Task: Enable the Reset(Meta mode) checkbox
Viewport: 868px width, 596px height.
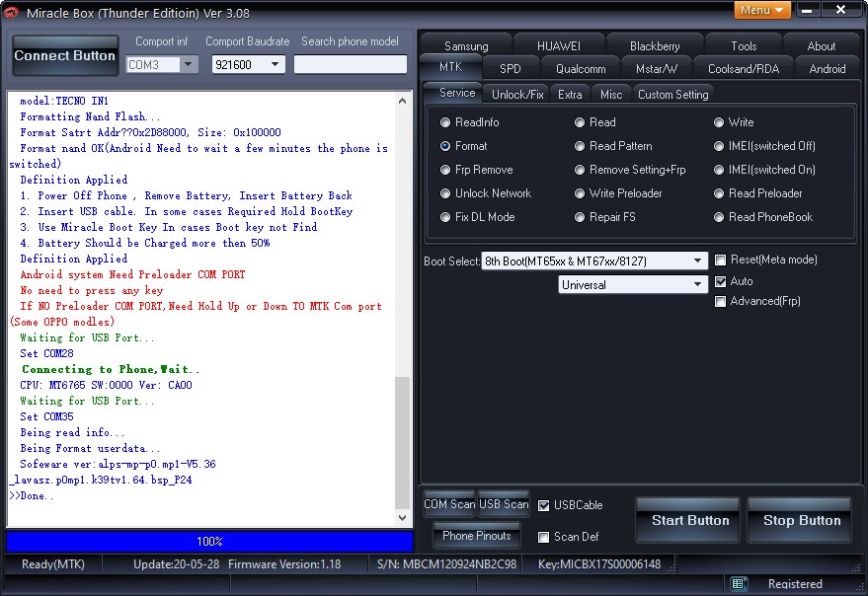Action: tap(720, 260)
